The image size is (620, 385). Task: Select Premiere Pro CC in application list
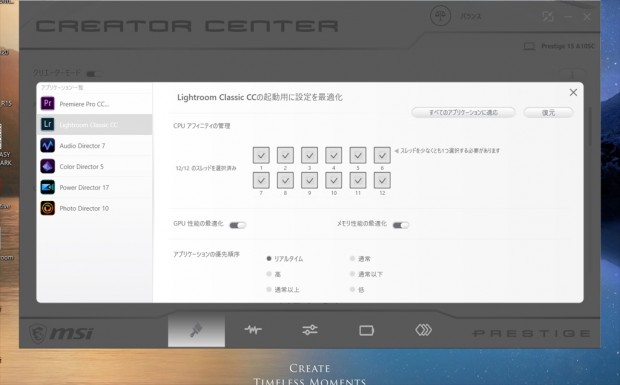[x=94, y=104]
